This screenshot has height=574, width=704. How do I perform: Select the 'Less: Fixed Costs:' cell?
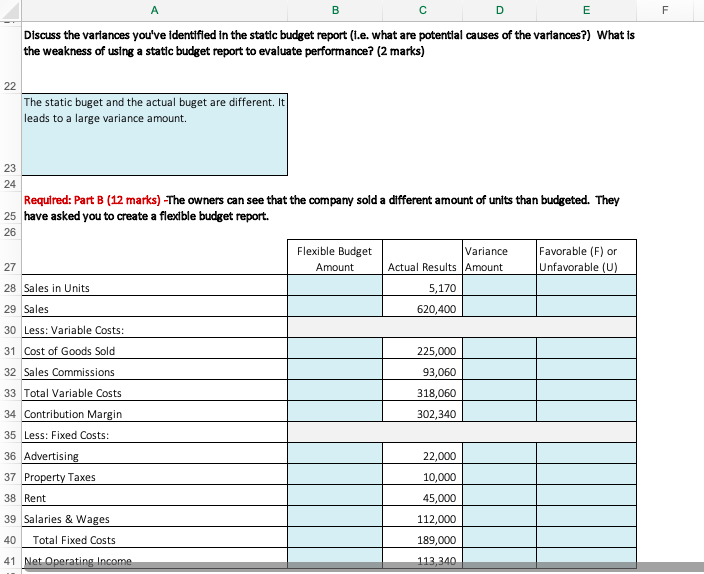click(154, 432)
